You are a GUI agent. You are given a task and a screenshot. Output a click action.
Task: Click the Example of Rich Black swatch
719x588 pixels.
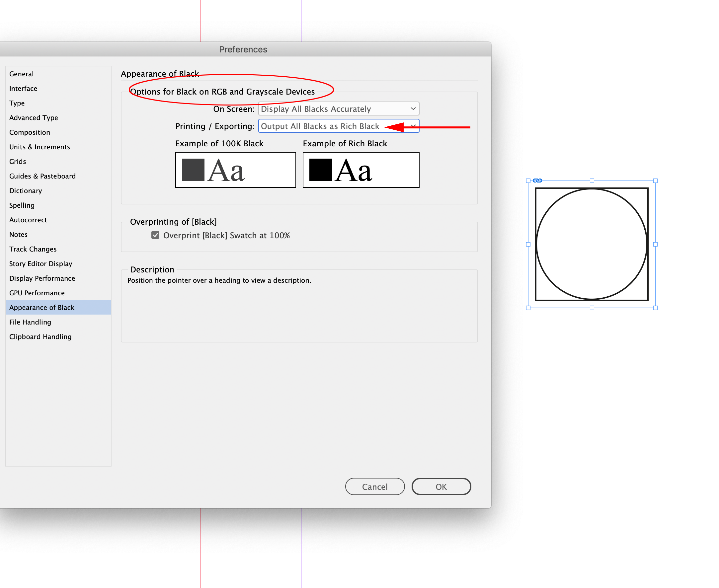tap(360, 170)
